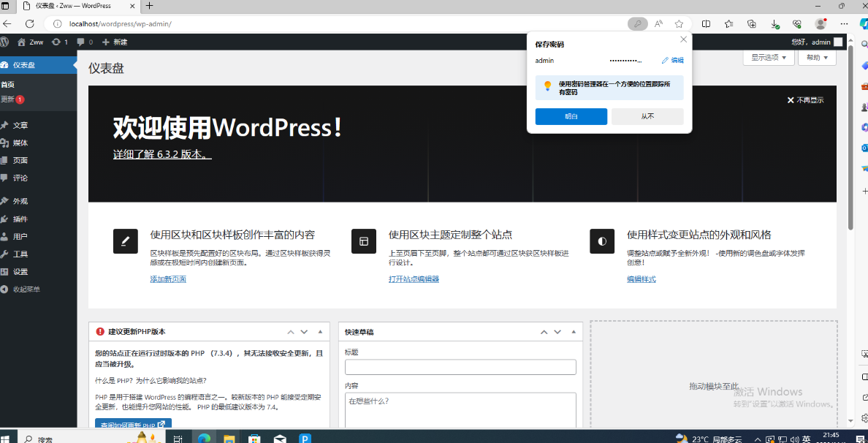Screen dimensions: 868x443
Task: Open the 文章 Posts menu in sidebar
Action: point(20,125)
